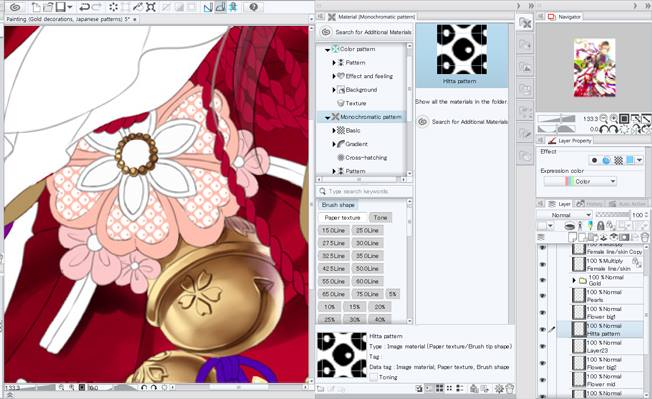
Task: Click the Clip to layer below icon
Action: tap(570, 226)
